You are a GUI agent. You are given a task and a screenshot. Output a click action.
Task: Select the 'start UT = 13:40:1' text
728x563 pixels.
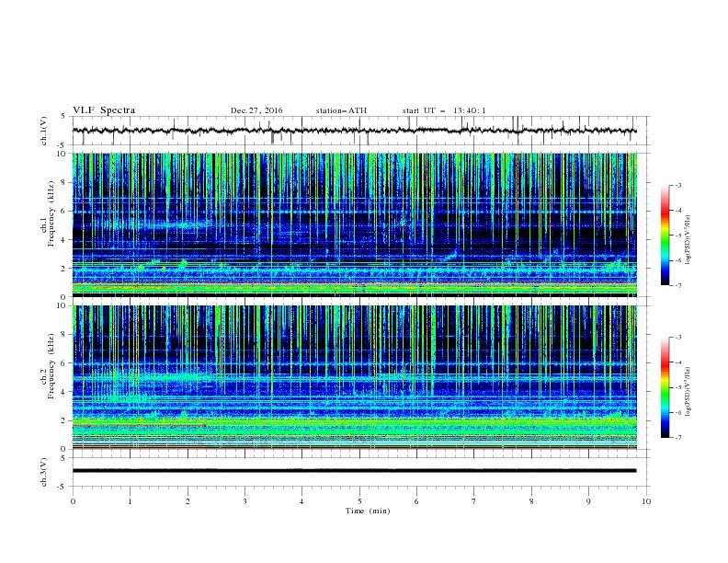point(444,110)
